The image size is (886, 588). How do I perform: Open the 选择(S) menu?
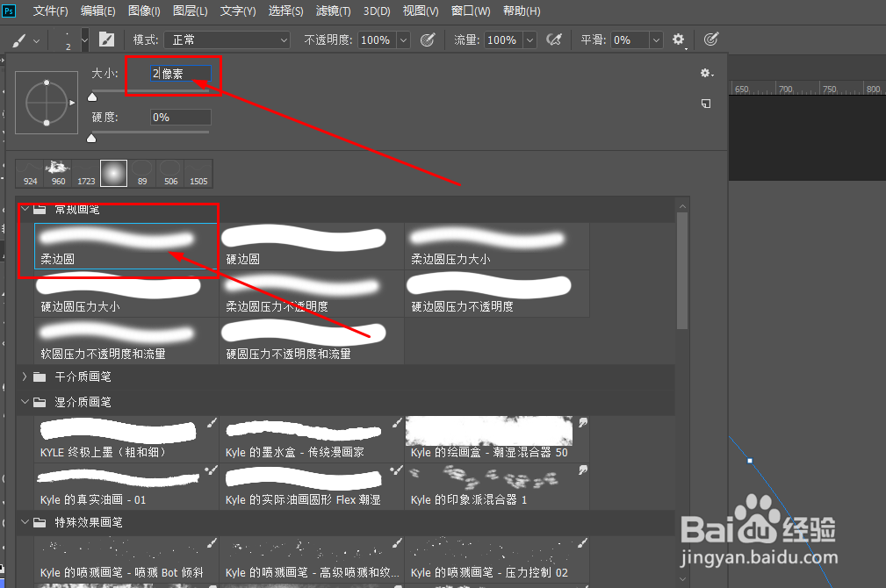285,11
